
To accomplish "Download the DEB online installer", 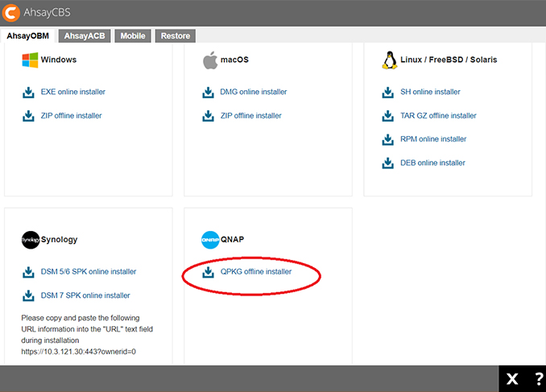I will click(432, 163).
